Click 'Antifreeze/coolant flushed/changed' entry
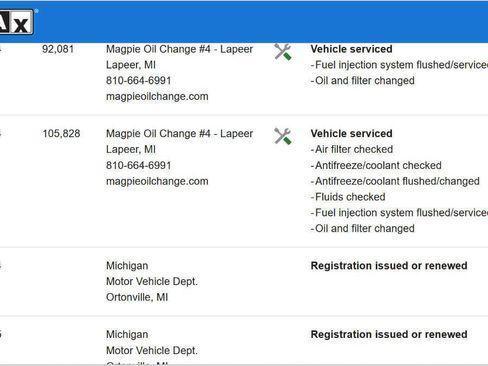This screenshot has height=366, width=488. pyautogui.click(x=395, y=181)
